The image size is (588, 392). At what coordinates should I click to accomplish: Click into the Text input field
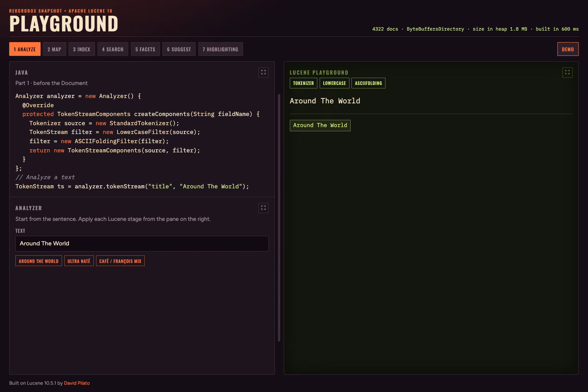click(142, 243)
